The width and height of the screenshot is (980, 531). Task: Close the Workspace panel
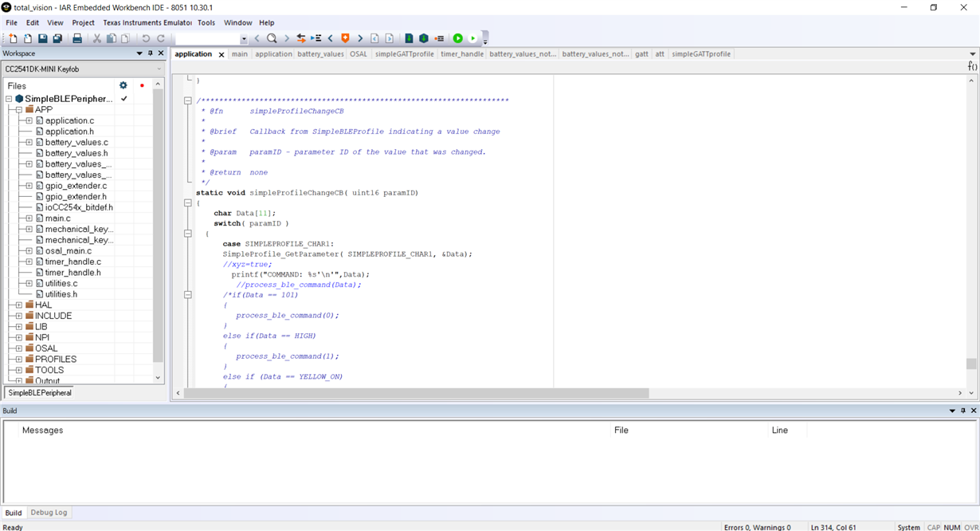[161, 53]
